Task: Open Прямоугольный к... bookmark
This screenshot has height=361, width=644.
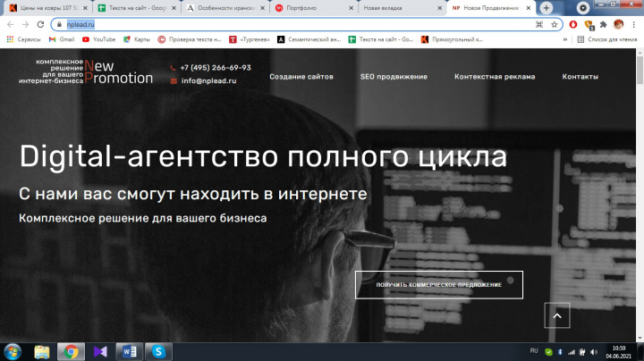Action: 453,39
